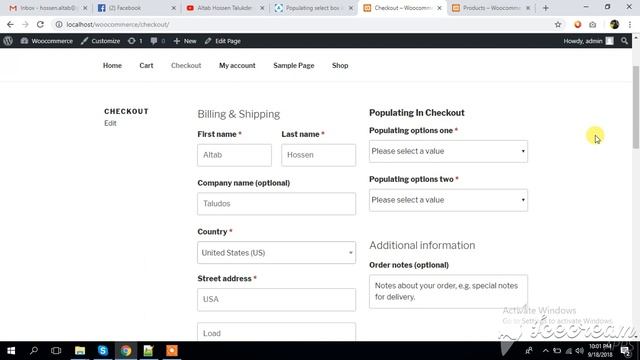
Task: Open Skype from the taskbar
Action: coord(102,351)
